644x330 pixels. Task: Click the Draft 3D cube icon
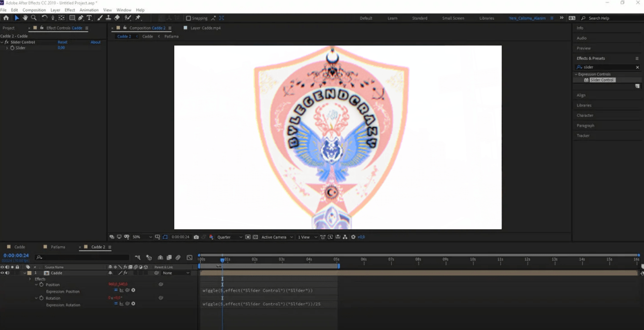pos(149,258)
